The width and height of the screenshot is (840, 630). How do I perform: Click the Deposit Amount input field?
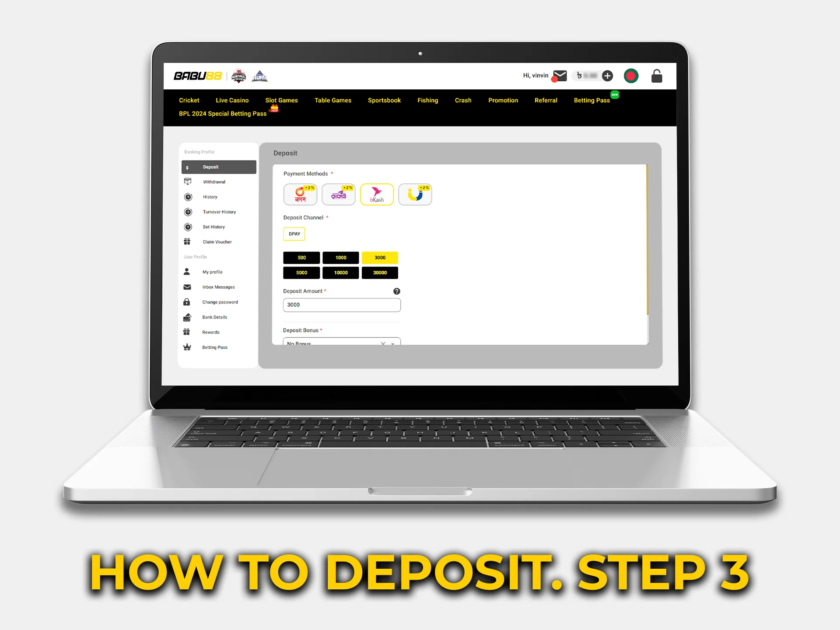[341, 305]
